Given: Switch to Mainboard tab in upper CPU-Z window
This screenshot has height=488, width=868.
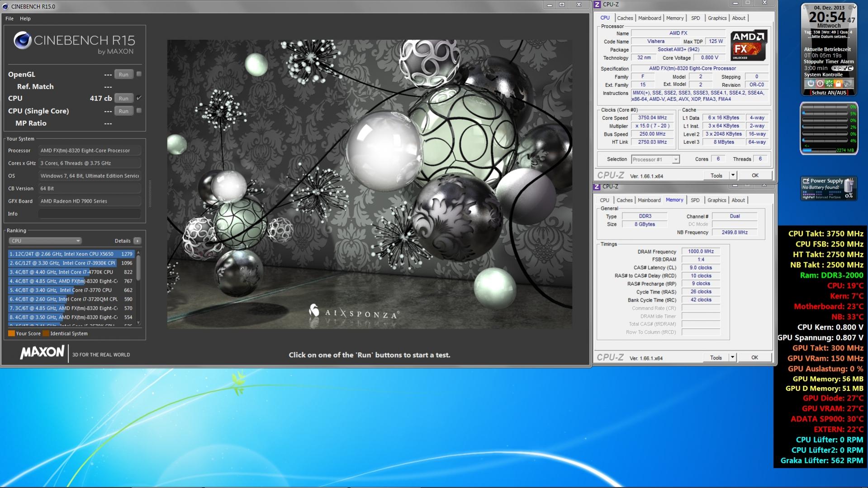Looking at the screenshot, I should coord(650,18).
